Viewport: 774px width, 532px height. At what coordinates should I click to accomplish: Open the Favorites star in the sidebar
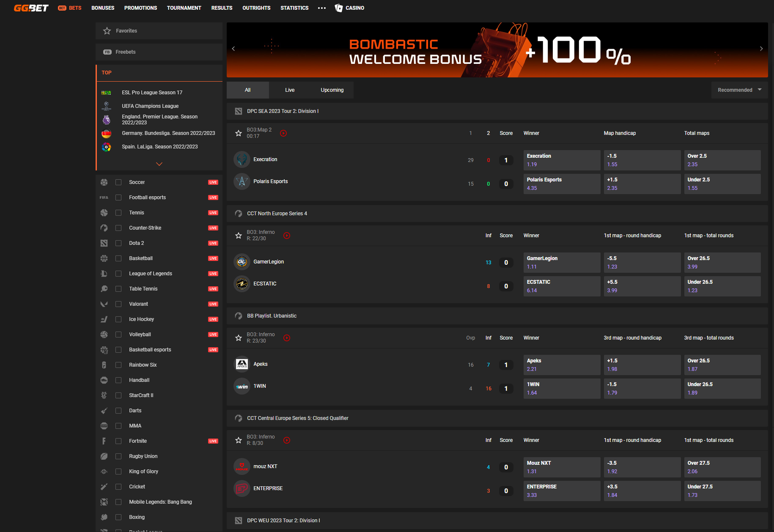[107, 31]
